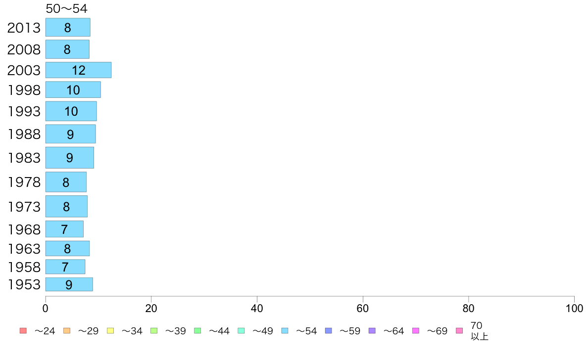
Task: Click the 2003 bar showing 12
Action: click(x=78, y=70)
